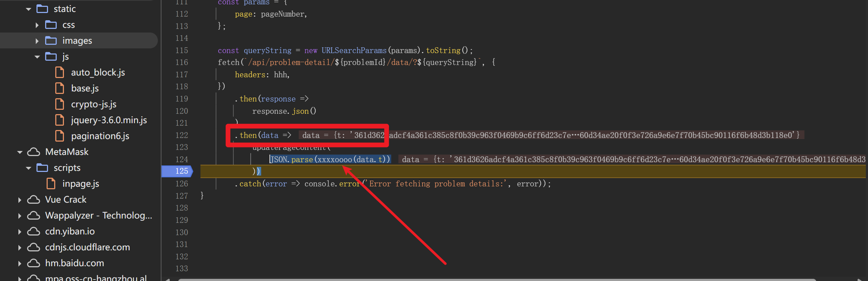Click the '.catch(error' code on line 126

coord(261,183)
